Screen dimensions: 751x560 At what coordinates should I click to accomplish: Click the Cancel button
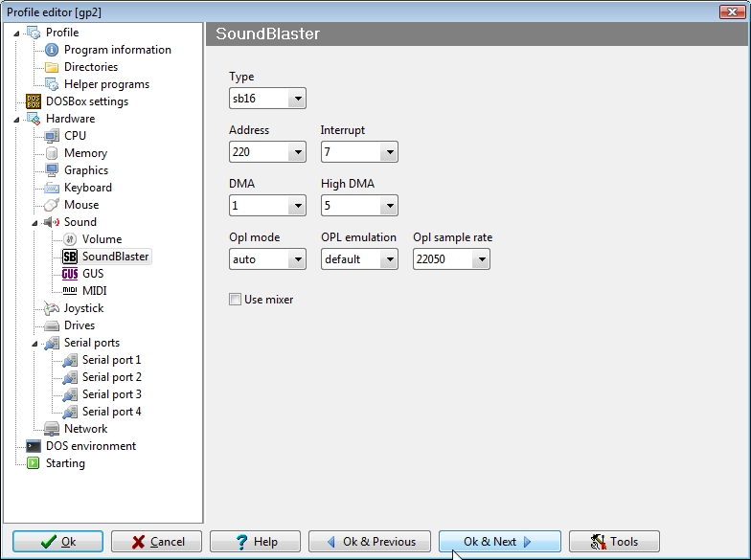click(157, 542)
